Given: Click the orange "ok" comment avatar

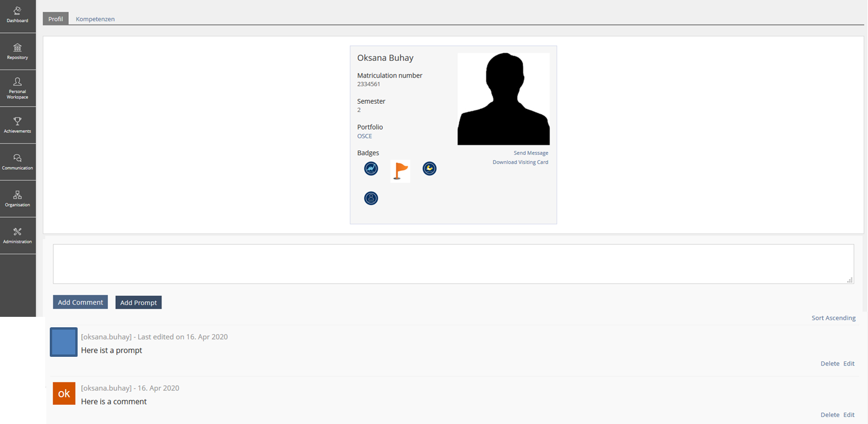Looking at the screenshot, I should tap(64, 393).
